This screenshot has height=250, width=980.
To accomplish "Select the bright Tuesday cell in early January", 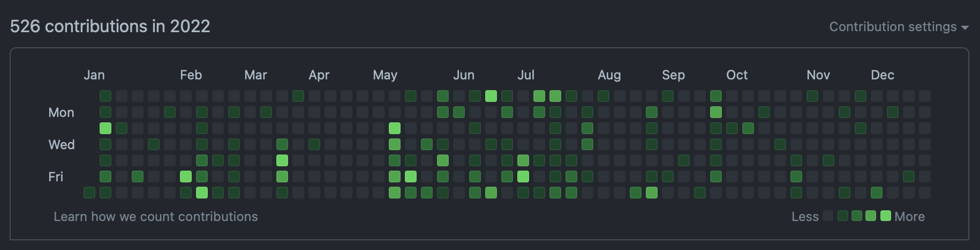I will point(105,128).
